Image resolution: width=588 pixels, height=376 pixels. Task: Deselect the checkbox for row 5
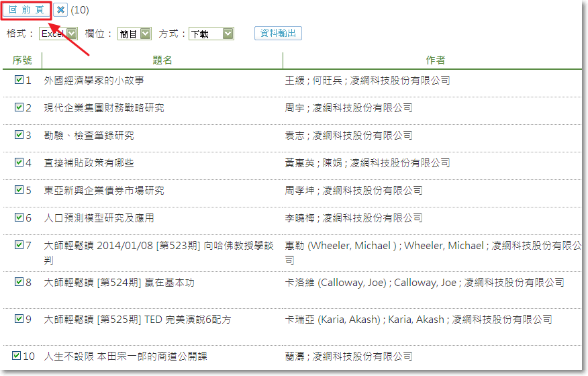[x=19, y=190]
